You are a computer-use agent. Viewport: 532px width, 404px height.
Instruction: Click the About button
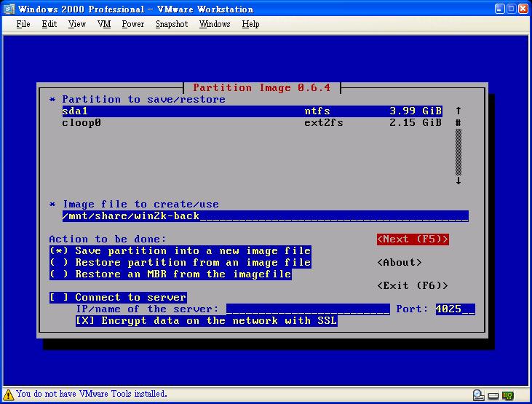(x=400, y=263)
